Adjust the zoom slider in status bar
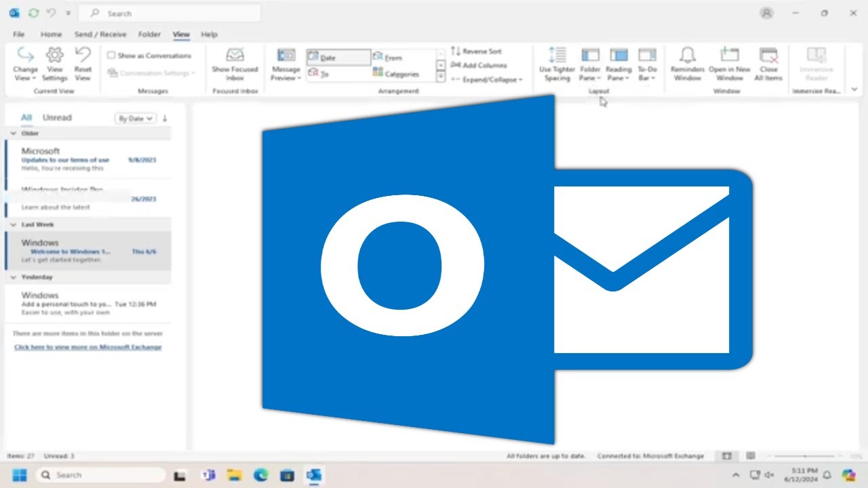Image resolution: width=868 pixels, height=488 pixels. click(806, 456)
